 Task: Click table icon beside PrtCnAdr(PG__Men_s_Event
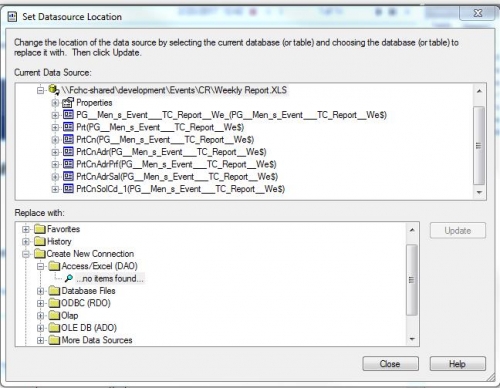[x=68, y=152]
